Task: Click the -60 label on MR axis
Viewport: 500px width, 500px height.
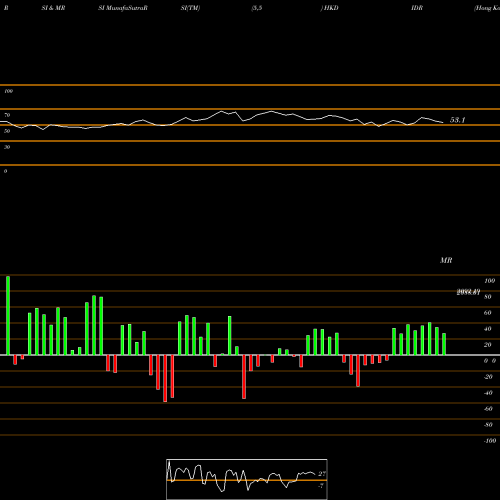Action: click(x=488, y=409)
